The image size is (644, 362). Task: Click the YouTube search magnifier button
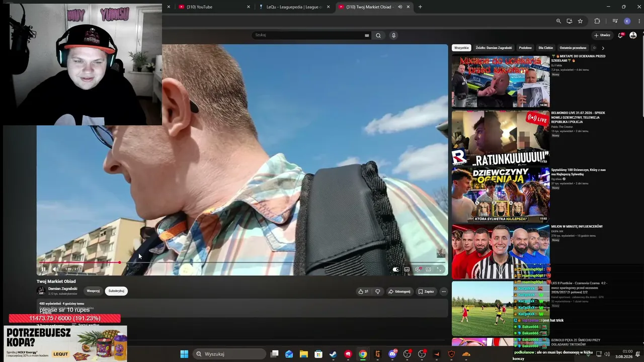[378, 35]
